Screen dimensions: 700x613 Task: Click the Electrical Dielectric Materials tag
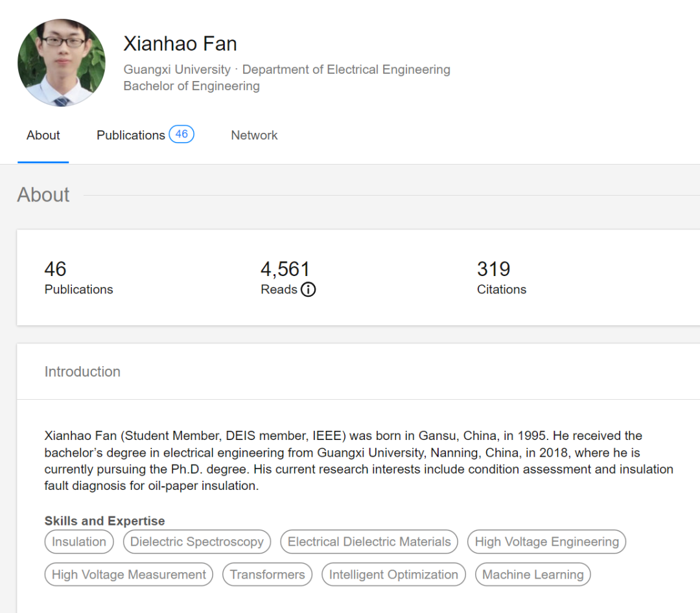coord(369,542)
